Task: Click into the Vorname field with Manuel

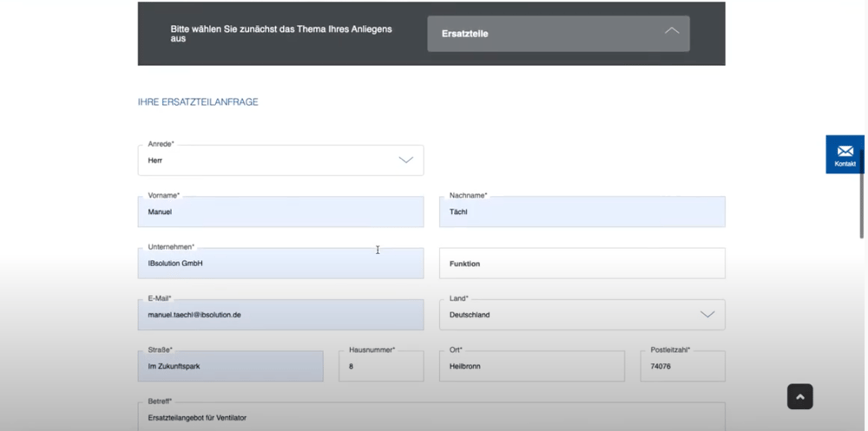Action: [x=280, y=212]
